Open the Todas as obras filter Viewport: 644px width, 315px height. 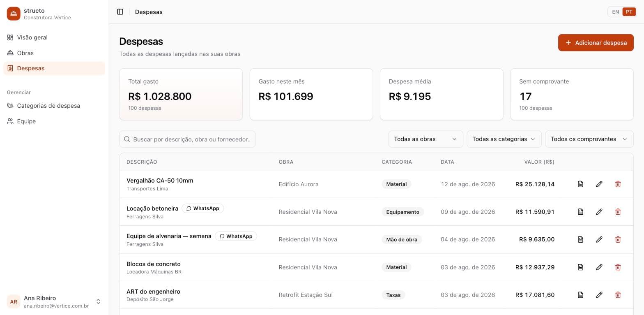click(425, 139)
